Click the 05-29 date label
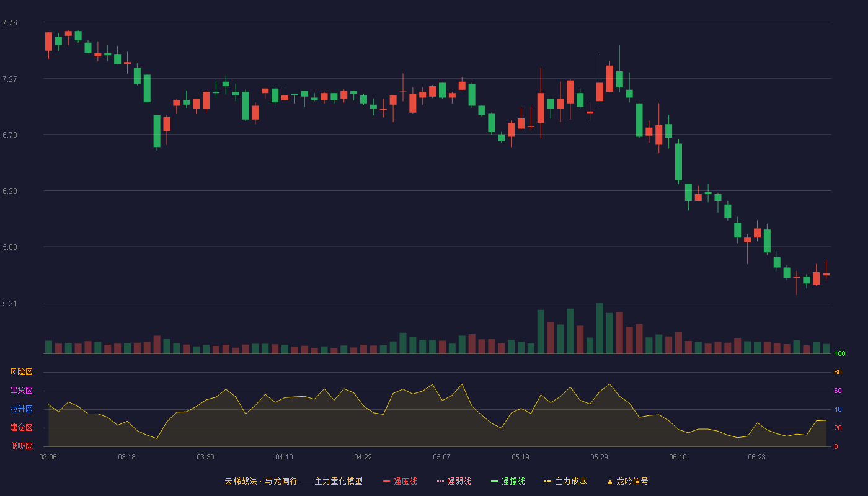The height and width of the screenshot is (496, 868). [599, 457]
